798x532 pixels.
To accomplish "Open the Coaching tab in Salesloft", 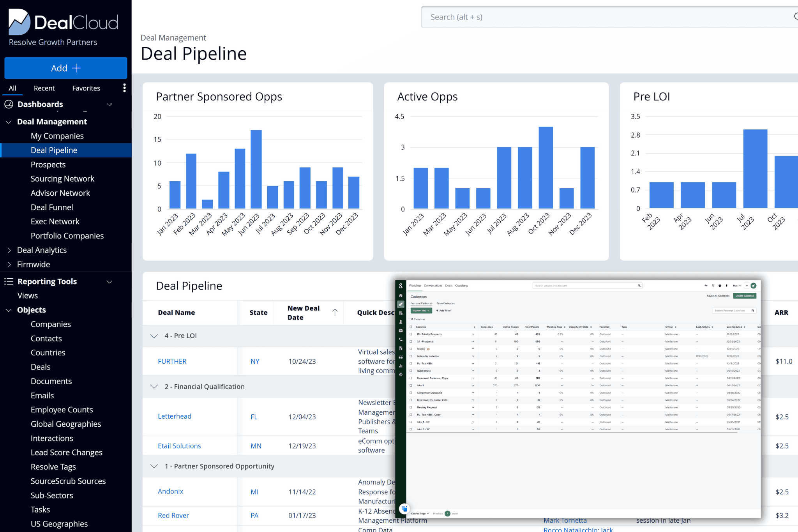I will (461, 286).
